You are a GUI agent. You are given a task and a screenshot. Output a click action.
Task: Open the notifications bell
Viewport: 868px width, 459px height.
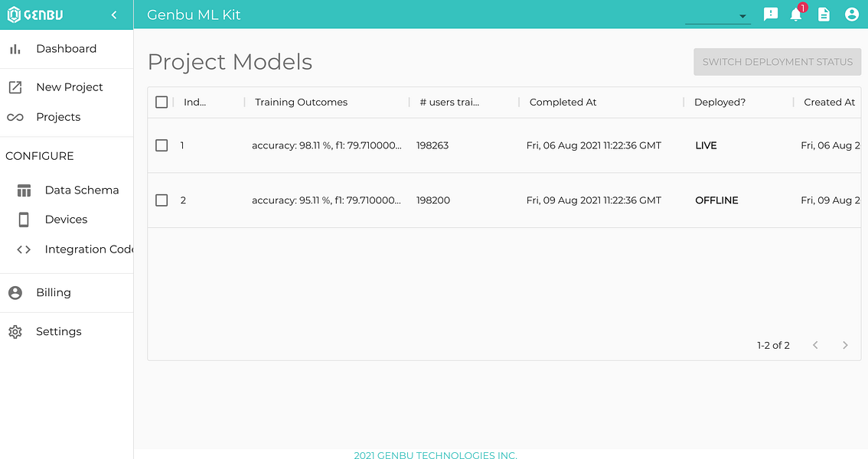(796, 15)
